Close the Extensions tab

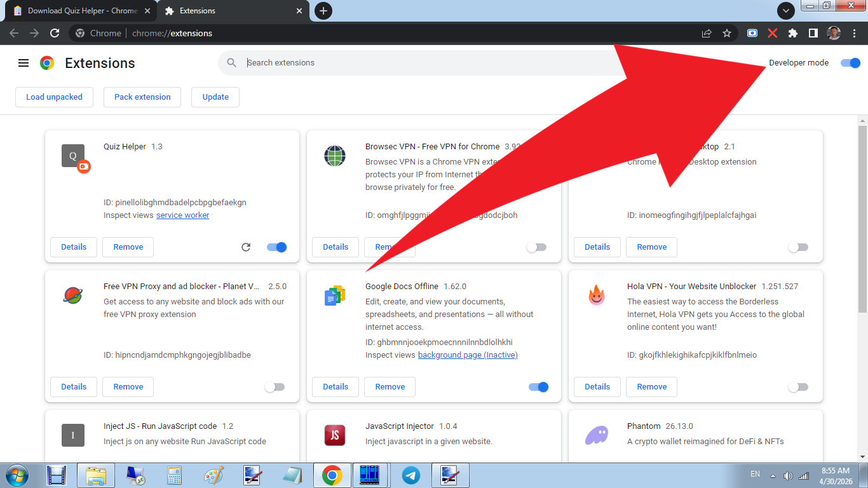[x=299, y=11]
